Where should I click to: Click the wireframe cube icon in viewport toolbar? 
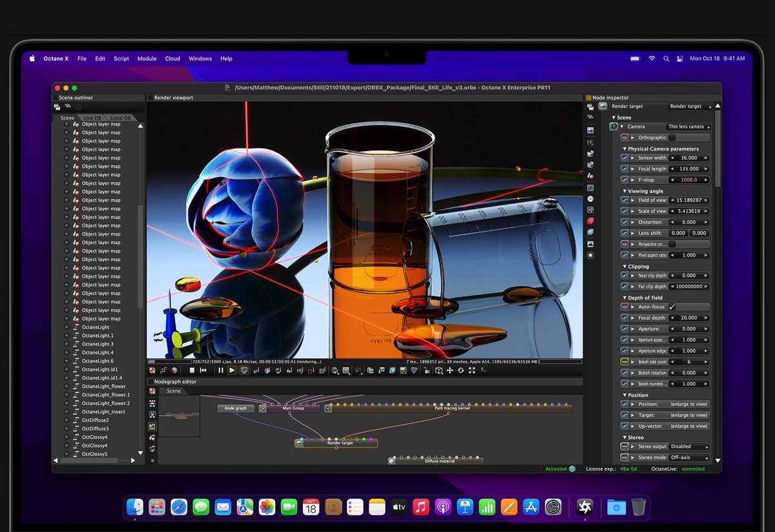[439, 371]
